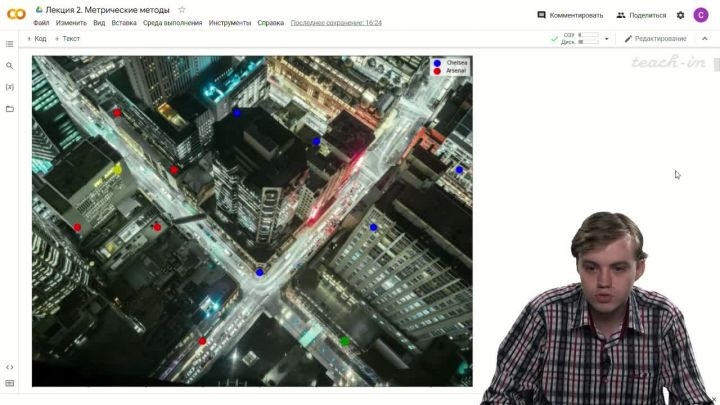The height and width of the screenshot is (405, 720).
Task: Open the Редактирование mode dropdown
Action: tap(655, 39)
